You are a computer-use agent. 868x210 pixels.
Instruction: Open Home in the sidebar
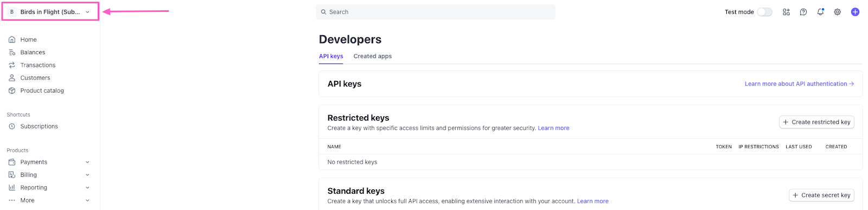(x=29, y=40)
